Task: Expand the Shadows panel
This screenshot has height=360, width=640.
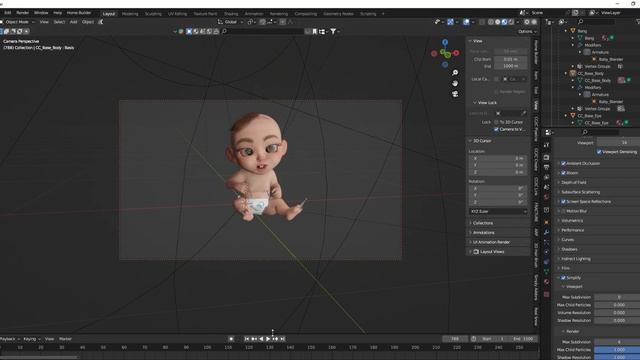Action: point(569,249)
